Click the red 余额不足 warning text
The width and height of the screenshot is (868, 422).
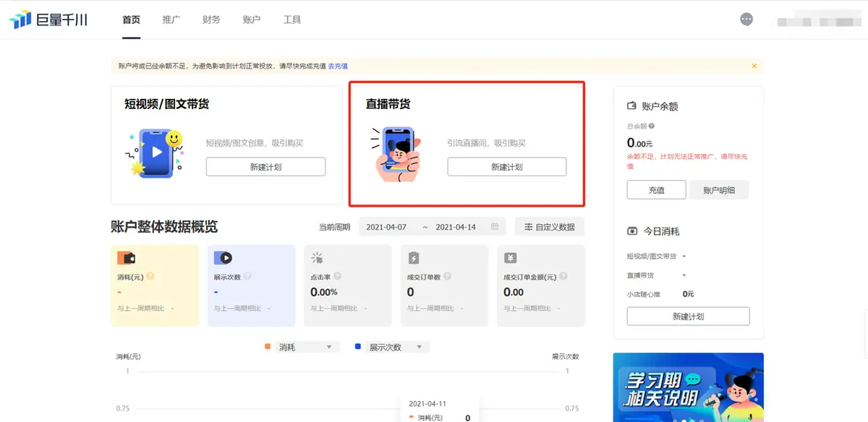pos(687,160)
